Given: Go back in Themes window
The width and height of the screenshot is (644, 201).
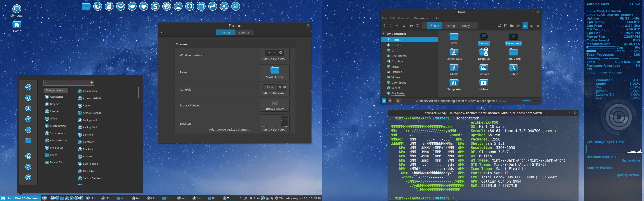Looking at the screenshot, I should (162, 33).
